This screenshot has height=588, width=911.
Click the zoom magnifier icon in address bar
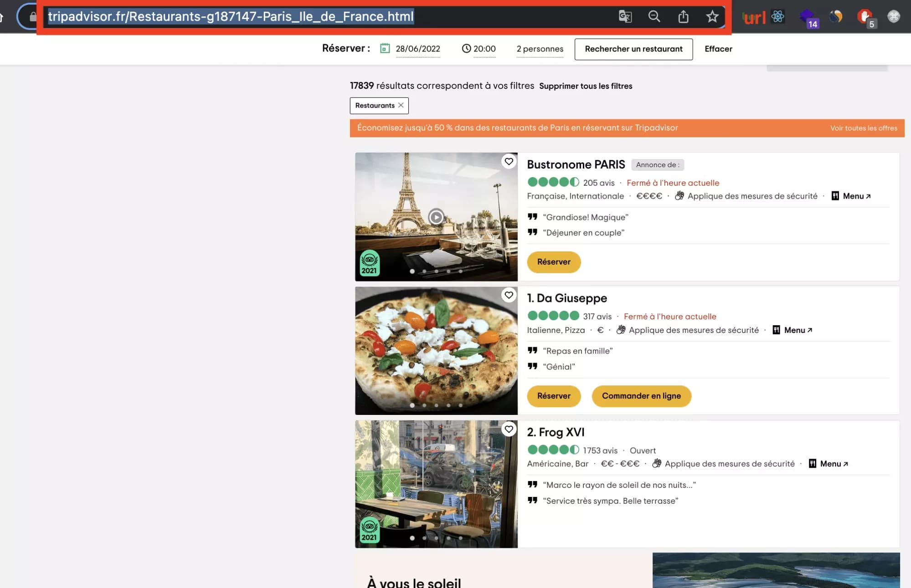(654, 17)
